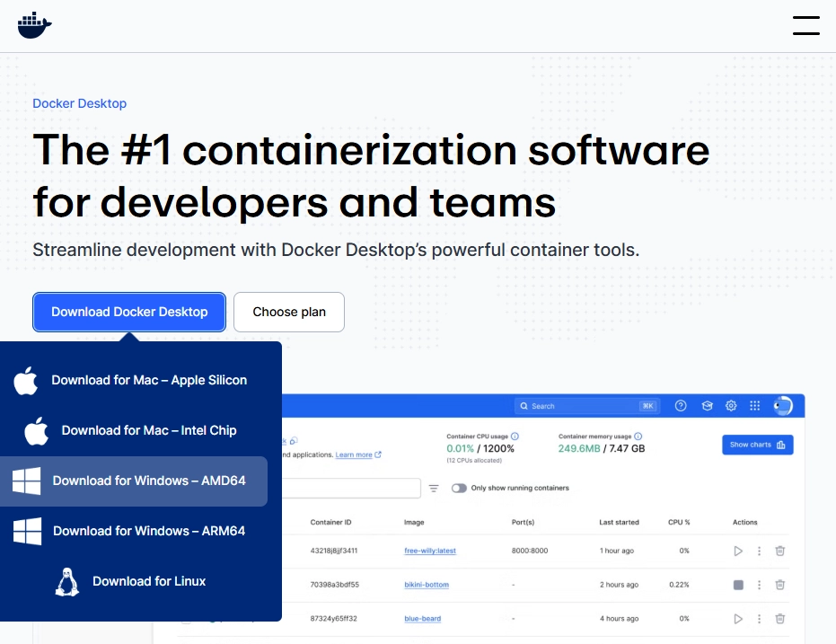Click the Container ID column header

330,523
